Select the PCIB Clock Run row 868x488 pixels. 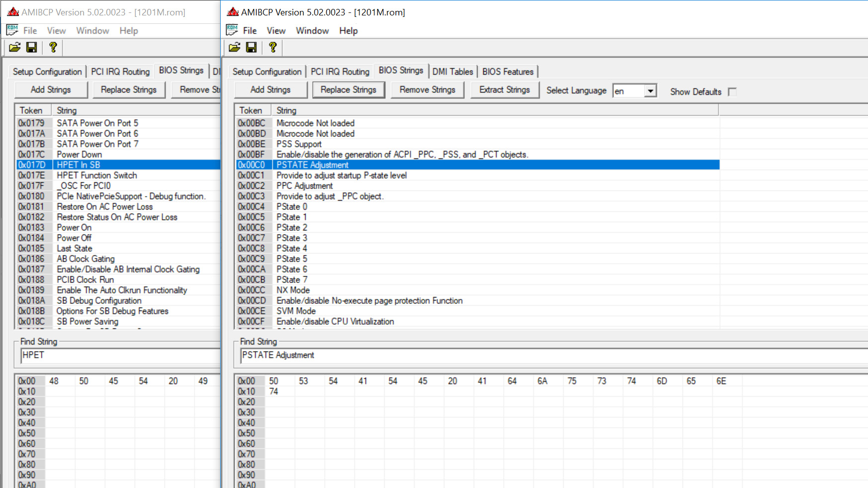[118, 280]
